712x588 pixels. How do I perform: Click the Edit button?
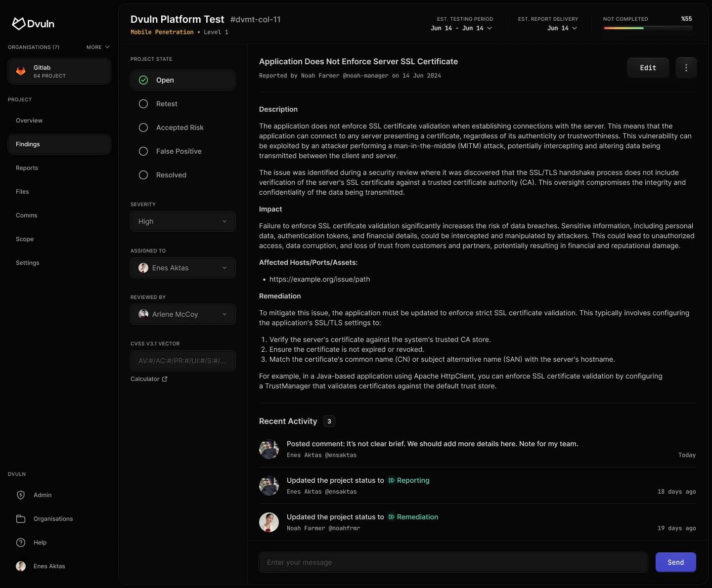point(648,68)
